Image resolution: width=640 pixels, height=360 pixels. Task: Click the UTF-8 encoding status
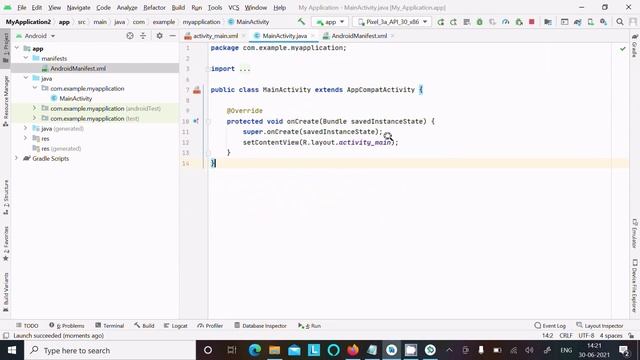(586, 336)
